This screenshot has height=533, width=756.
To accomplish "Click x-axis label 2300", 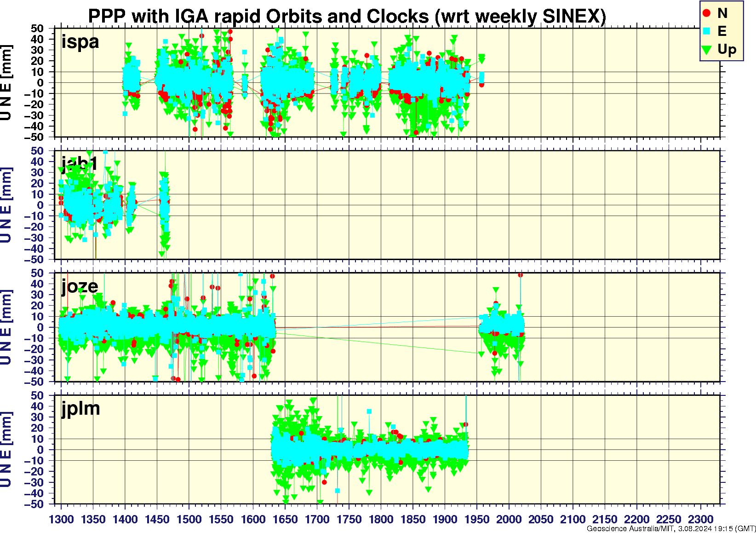I will [x=700, y=519].
